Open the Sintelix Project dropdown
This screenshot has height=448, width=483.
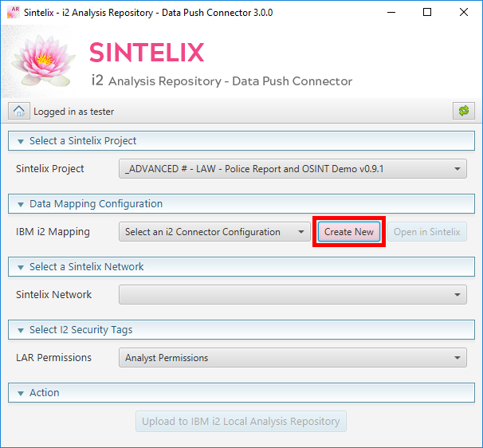[x=293, y=169]
